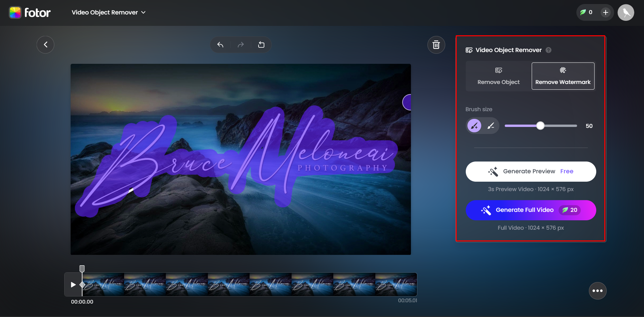Select the masking brush tool

474,125
